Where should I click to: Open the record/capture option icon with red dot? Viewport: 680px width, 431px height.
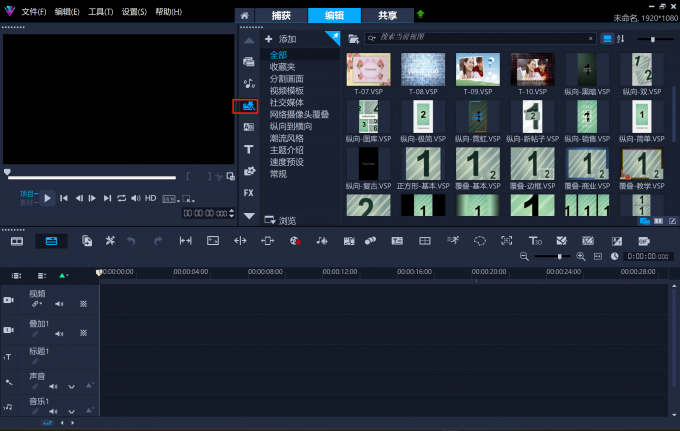[x=295, y=241]
